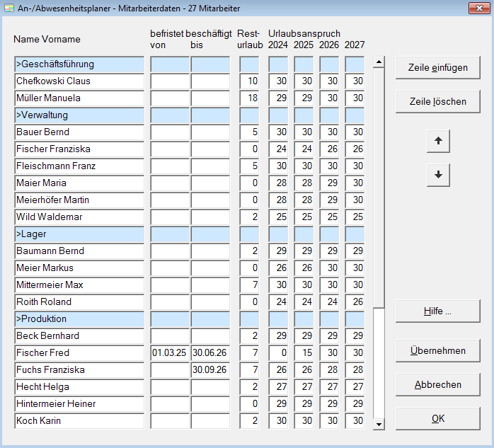
Task: Click Chefkowski Claus's Resturlaub value 10
Action: [x=249, y=81]
